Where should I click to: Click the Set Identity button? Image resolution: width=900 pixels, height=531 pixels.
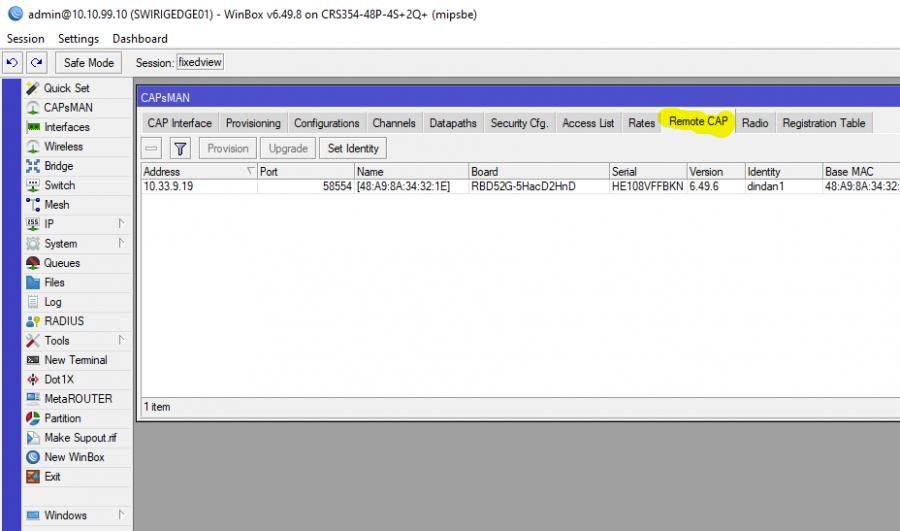click(x=352, y=148)
